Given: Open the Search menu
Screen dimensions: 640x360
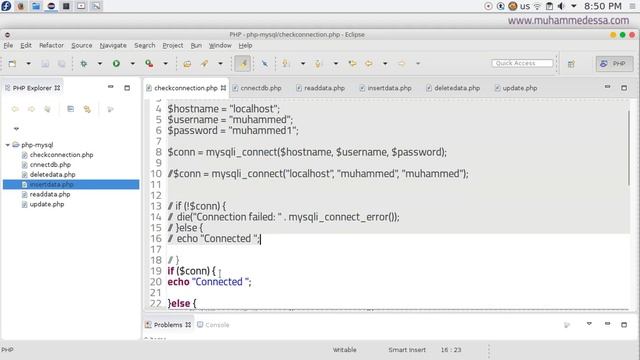Looking at the screenshot, I should coord(144,45).
